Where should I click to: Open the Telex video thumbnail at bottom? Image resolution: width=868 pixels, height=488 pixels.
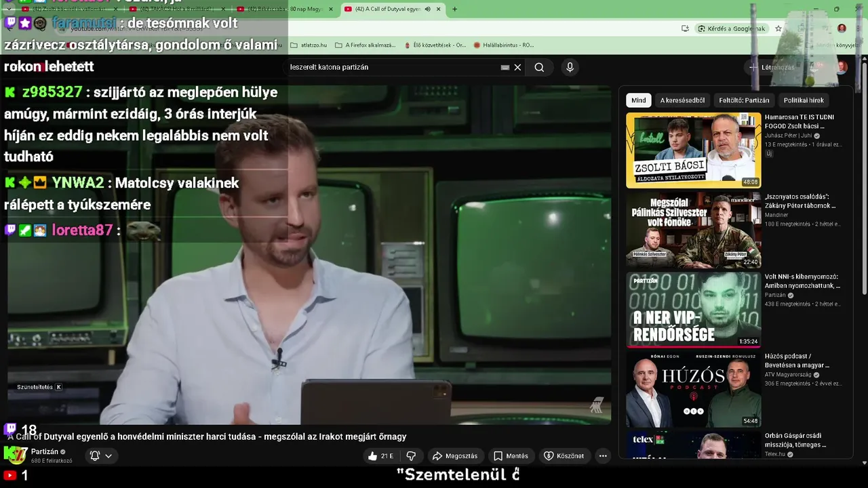coord(693,445)
